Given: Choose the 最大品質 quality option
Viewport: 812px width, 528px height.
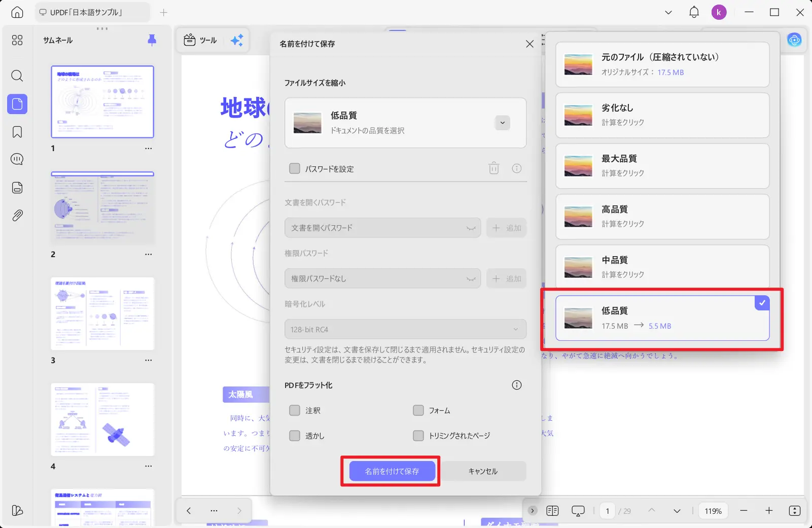Looking at the screenshot, I should (662, 166).
